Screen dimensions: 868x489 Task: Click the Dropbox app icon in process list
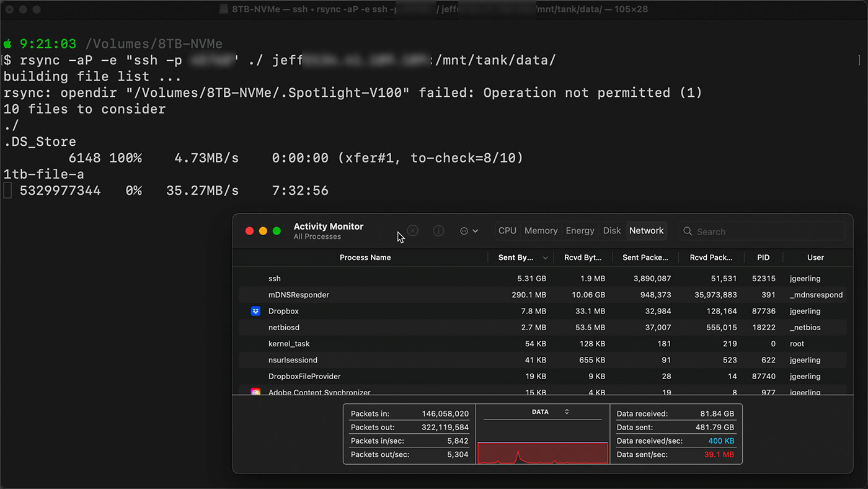(x=255, y=311)
